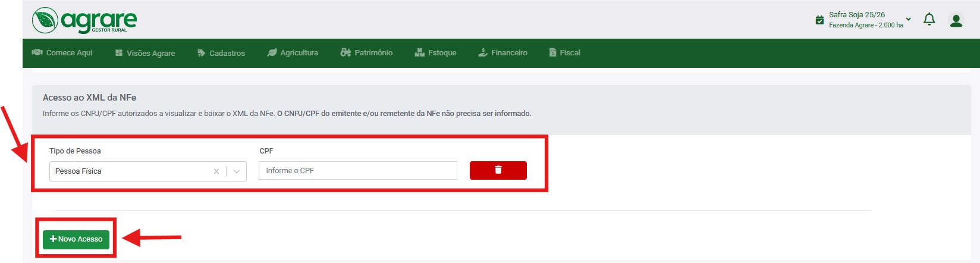
Task: Expand the Tipo de Pessoa dropdown arrow
Action: [x=237, y=171]
